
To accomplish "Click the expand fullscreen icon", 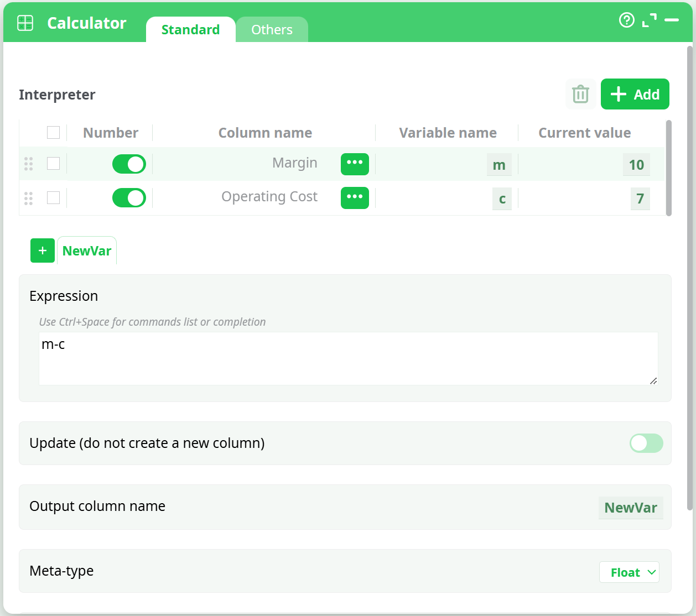I will (x=650, y=20).
